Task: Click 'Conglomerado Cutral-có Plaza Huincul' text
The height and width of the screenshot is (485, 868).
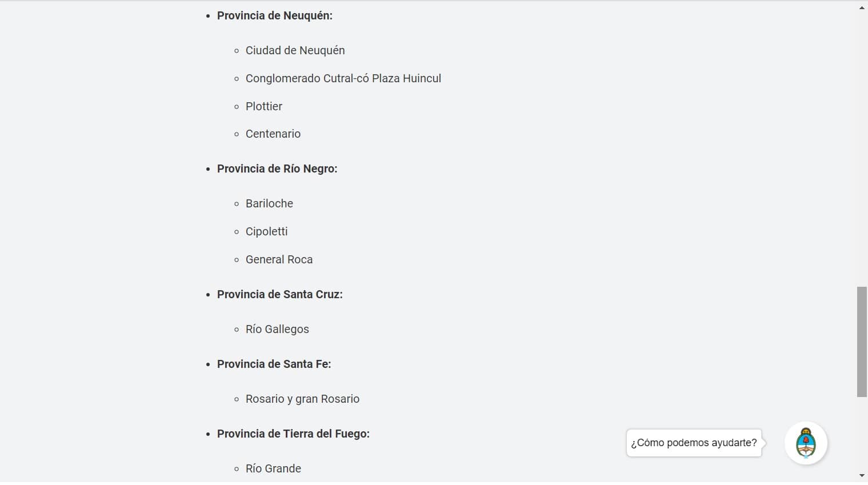Action: tap(343, 78)
